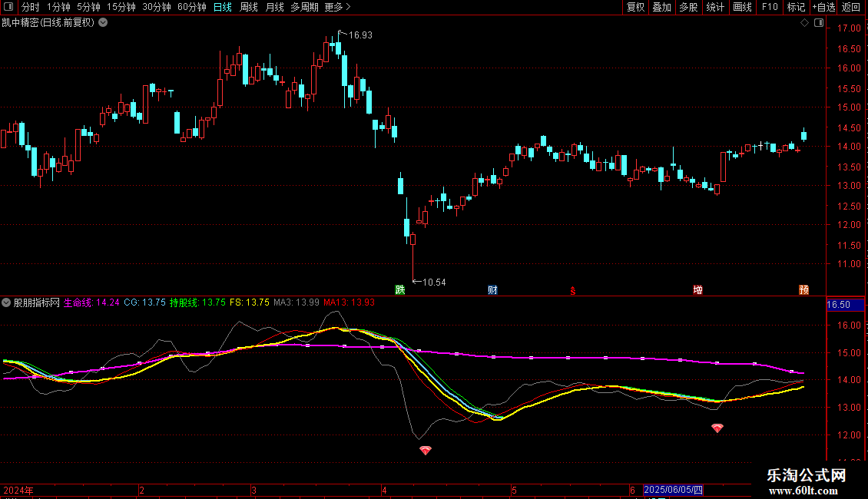Click the 增 event marker
Image resolution: width=868 pixels, height=499 pixels.
point(697,290)
